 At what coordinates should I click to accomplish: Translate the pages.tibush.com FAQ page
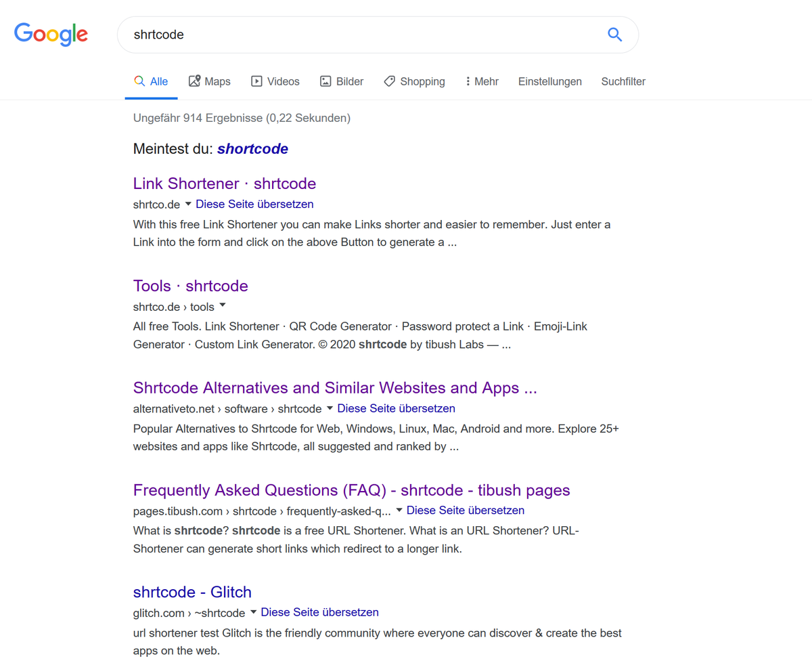click(466, 510)
